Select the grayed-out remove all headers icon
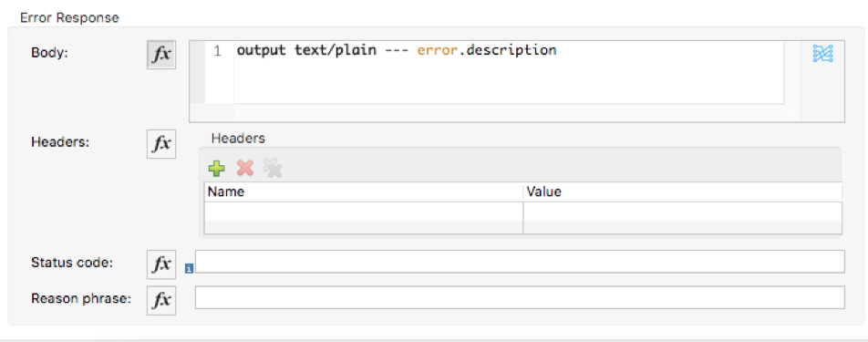868x342 pixels. pos(273,168)
